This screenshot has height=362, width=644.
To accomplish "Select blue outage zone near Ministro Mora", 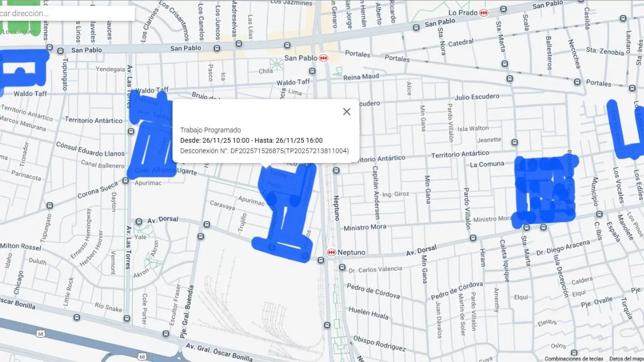I will coord(545,190).
